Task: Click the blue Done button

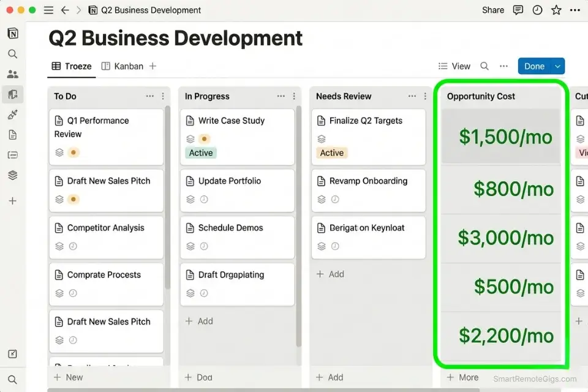Action: [534, 66]
